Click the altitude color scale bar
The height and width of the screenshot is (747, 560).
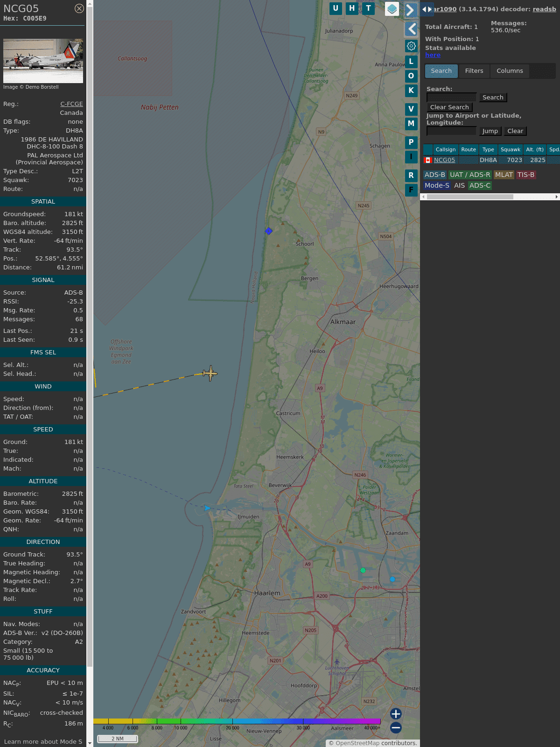coord(237,721)
